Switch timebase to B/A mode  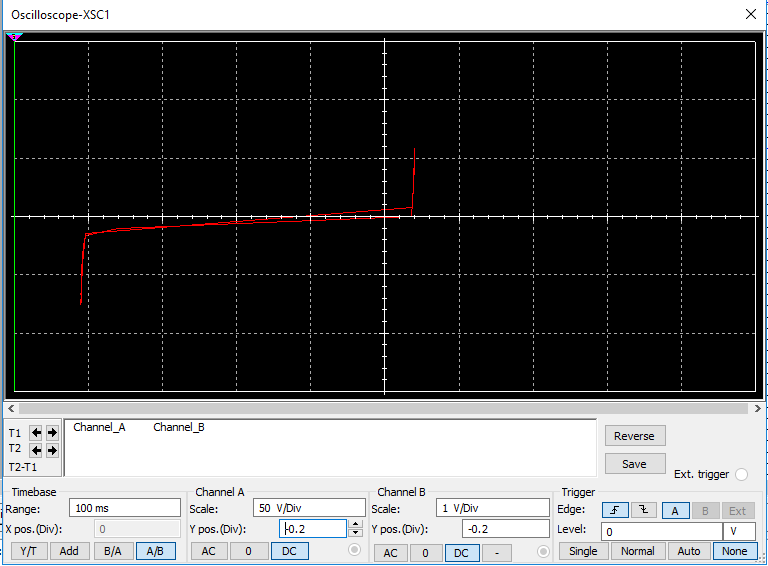coord(111,551)
